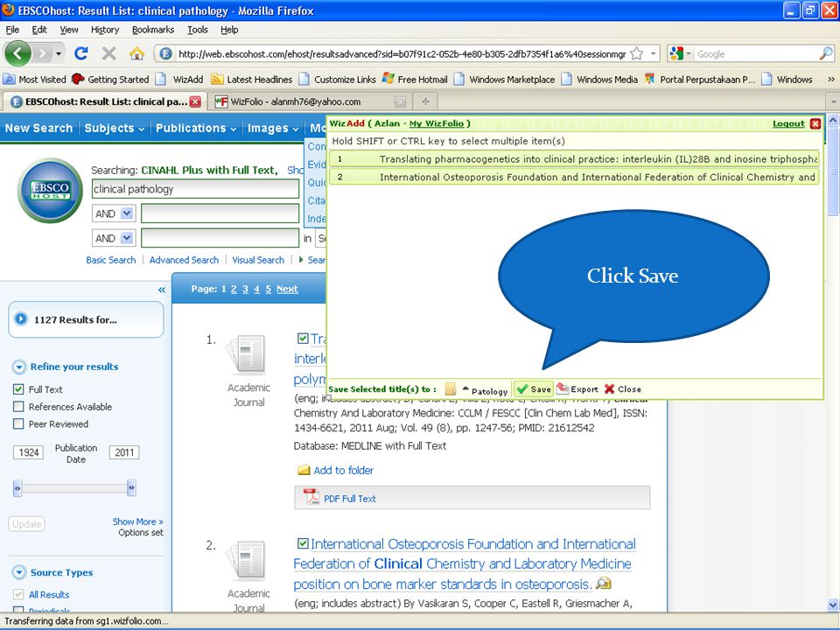Click the Logout link in WizAdd
This screenshot has height=630, width=840.
pyautogui.click(x=788, y=123)
